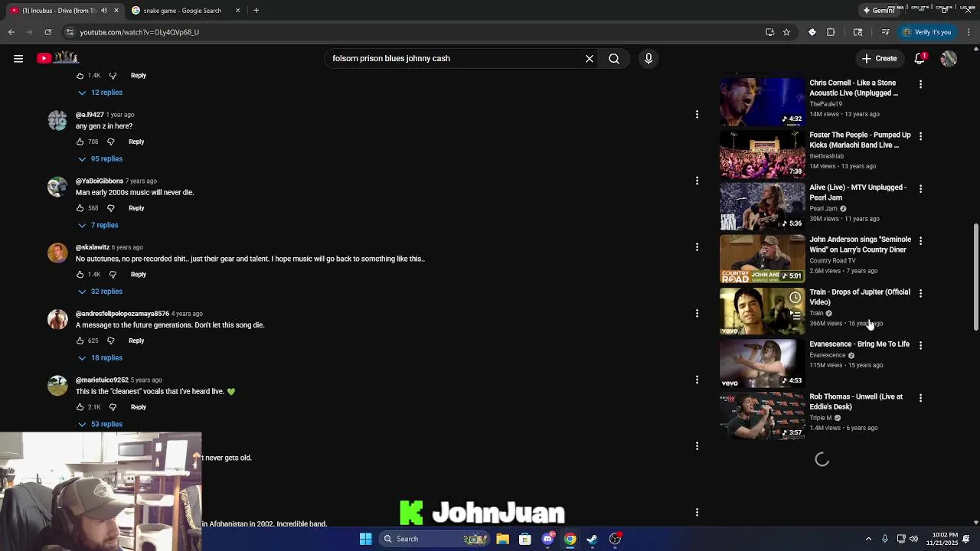The height and width of the screenshot is (551, 980).
Task: Click the Gemini button
Action: [x=879, y=11]
